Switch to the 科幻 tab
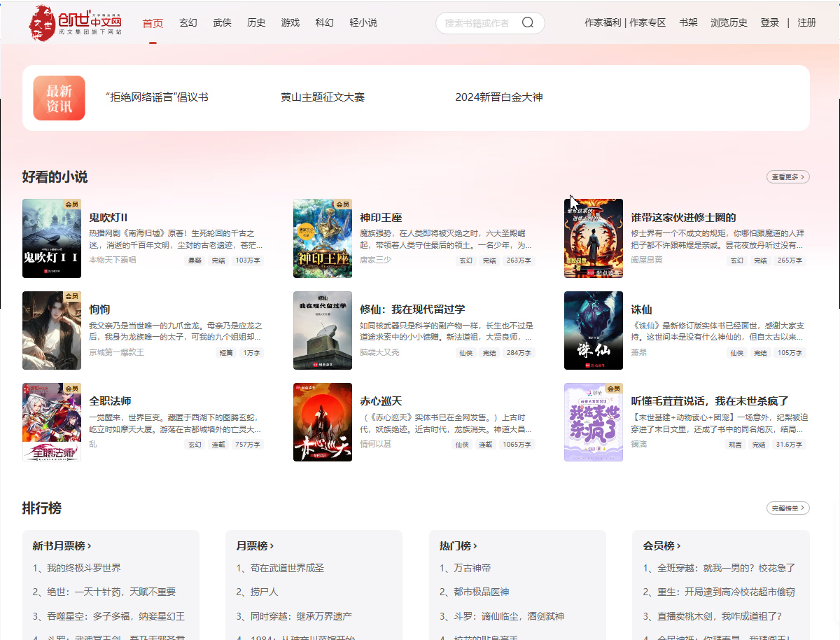 [x=324, y=22]
